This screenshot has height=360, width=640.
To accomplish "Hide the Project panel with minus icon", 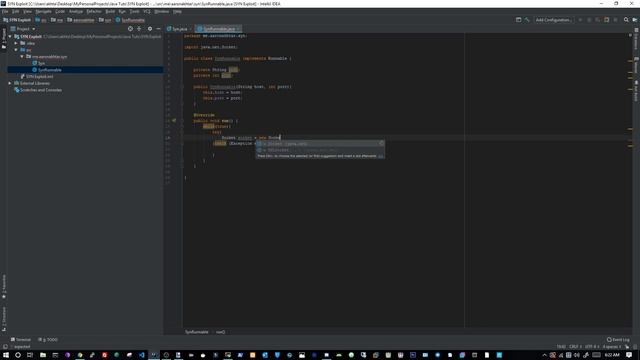I will 158,29.
